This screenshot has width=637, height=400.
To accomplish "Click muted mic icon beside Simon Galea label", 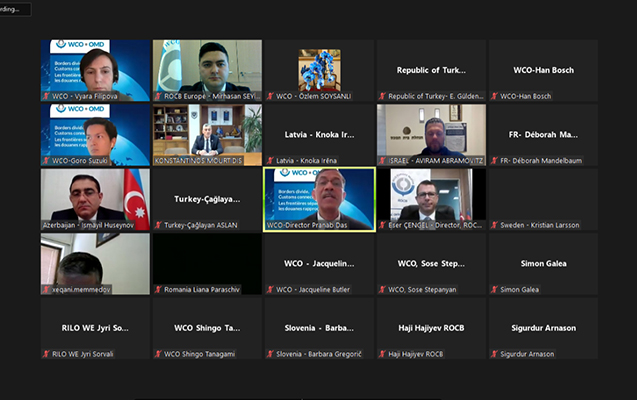I will [494, 290].
